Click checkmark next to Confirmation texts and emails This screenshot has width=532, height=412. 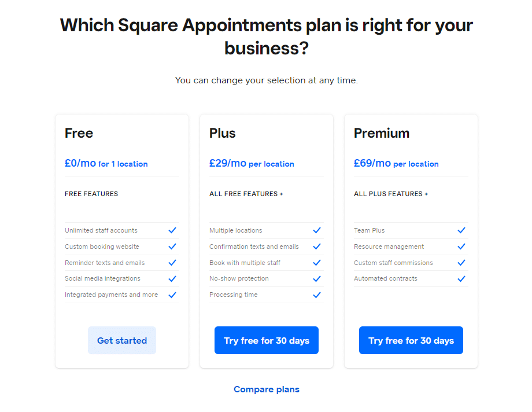(317, 247)
